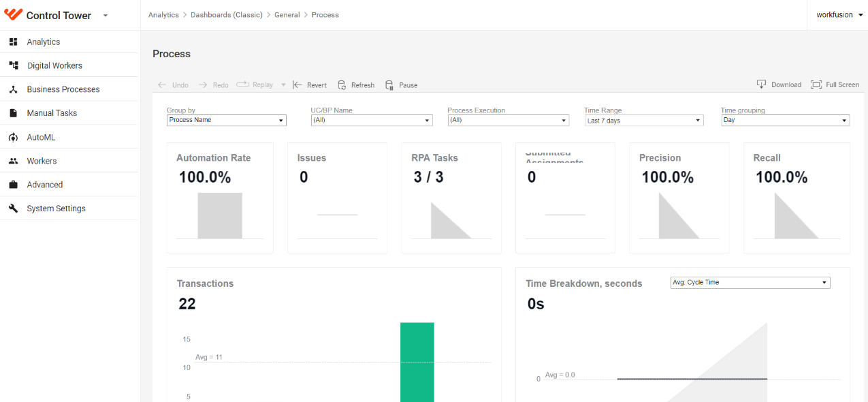The width and height of the screenshot is (868, 402).
Task: Click the System Settings wrench icon
Action: (13, 208)
